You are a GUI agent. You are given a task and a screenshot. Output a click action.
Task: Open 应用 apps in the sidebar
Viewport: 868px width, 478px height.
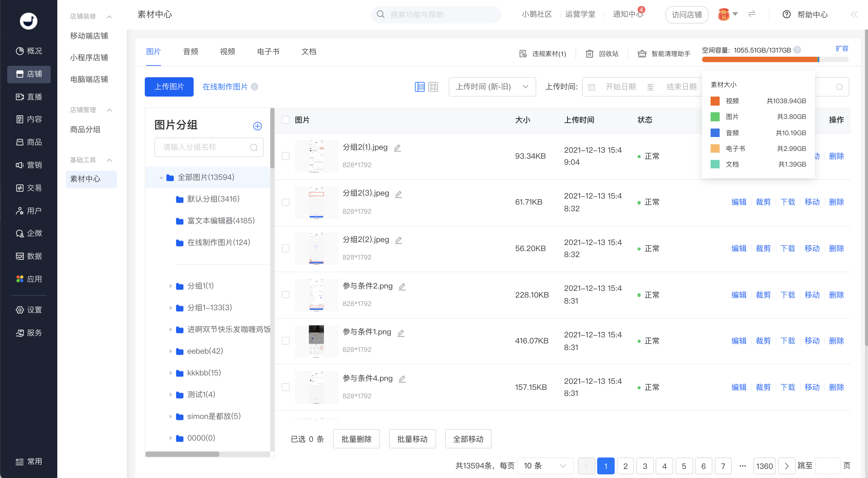[x=29, y=279]
